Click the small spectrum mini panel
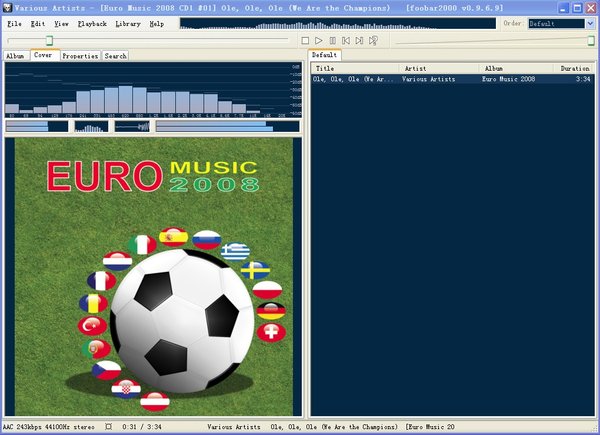This screenshot has width=600, height=435. pos(91,126)
